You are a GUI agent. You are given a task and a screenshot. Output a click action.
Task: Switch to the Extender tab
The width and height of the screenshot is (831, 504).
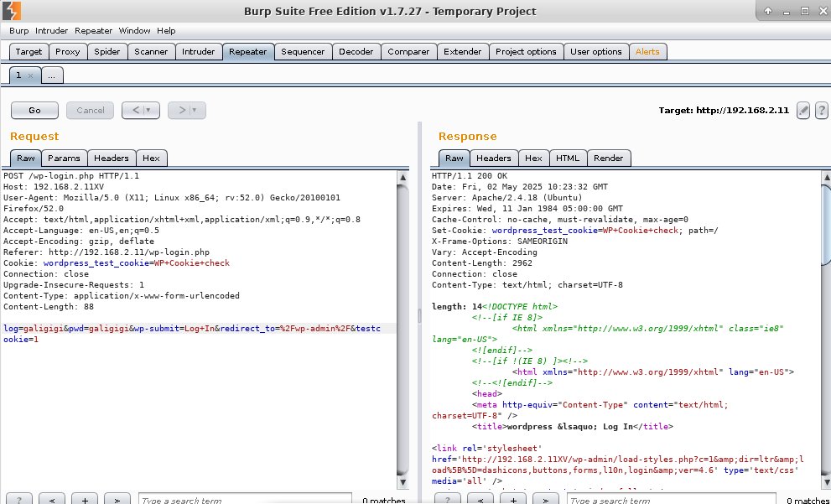[x=463, y=51]
